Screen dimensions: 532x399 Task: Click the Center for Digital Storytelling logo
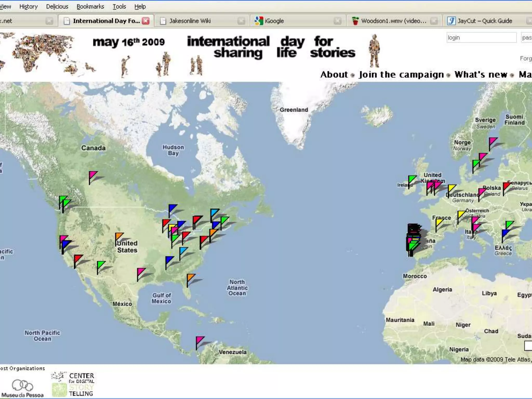[x=73, y=384]
